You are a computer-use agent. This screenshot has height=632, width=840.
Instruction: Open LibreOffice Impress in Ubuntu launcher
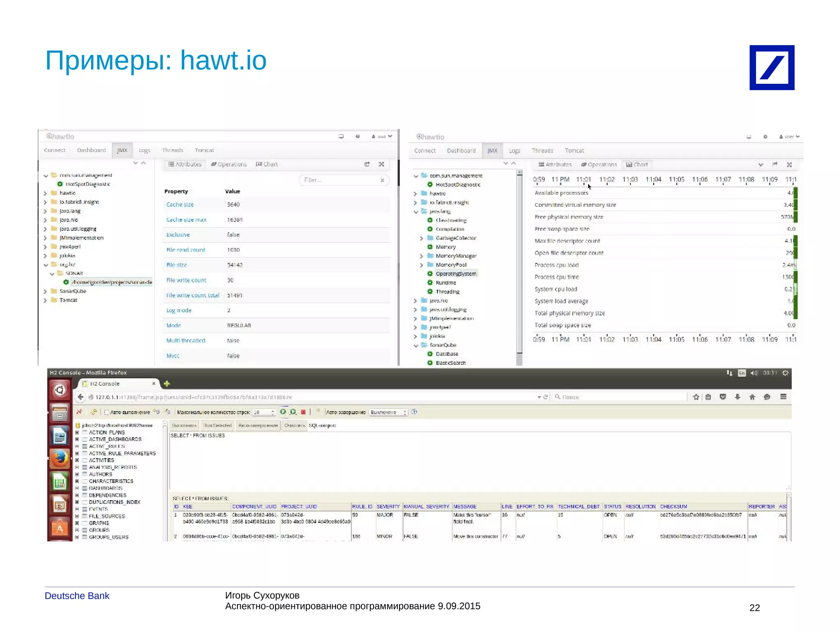click(60, 505)
